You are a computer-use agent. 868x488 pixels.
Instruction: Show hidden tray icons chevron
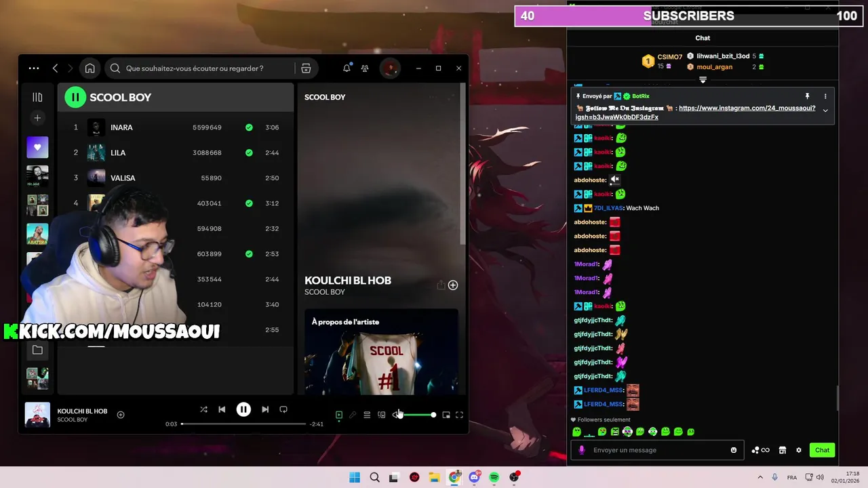click(760, 477)
